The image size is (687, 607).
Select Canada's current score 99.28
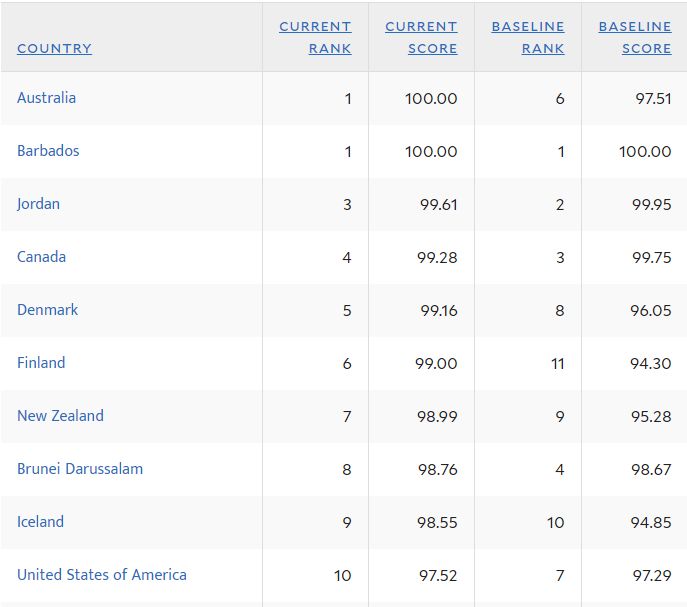pos(437,258)
